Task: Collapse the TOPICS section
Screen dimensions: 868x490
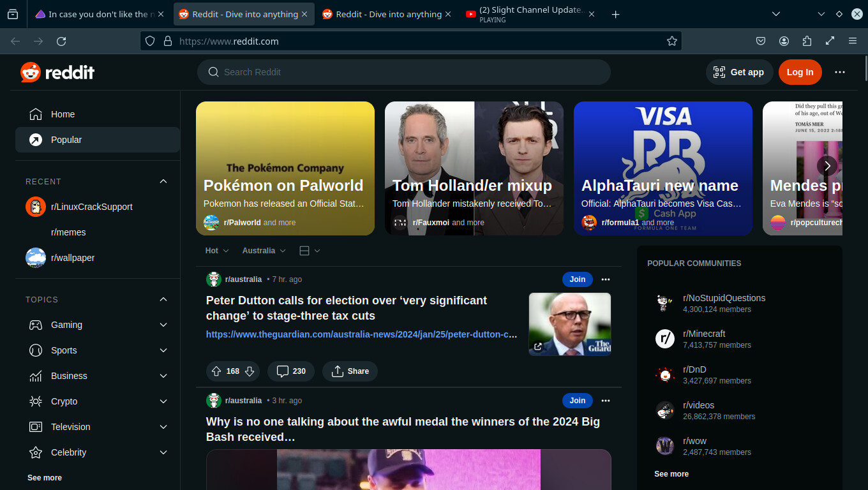Action: [x=163, y=299]
